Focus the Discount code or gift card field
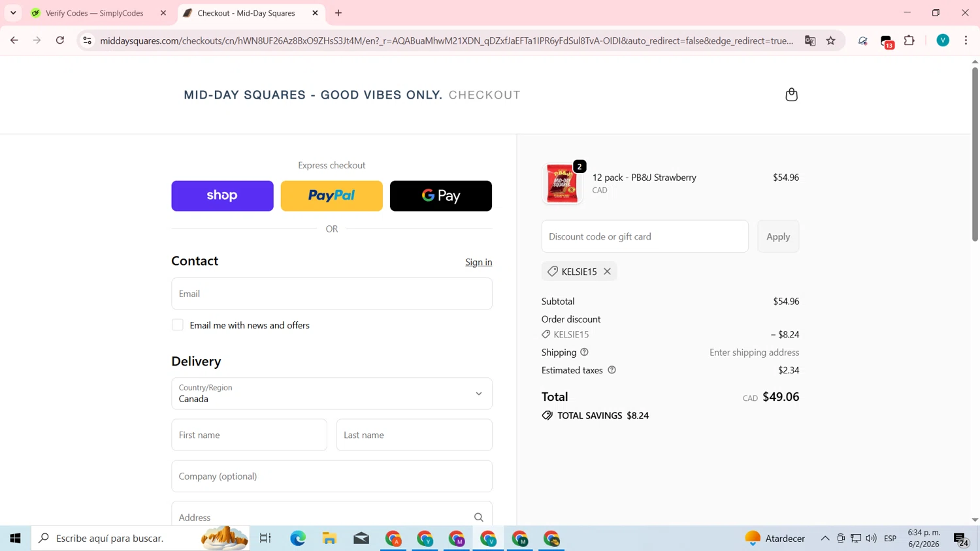Viewport: 980px width, 551px height. 645,236
